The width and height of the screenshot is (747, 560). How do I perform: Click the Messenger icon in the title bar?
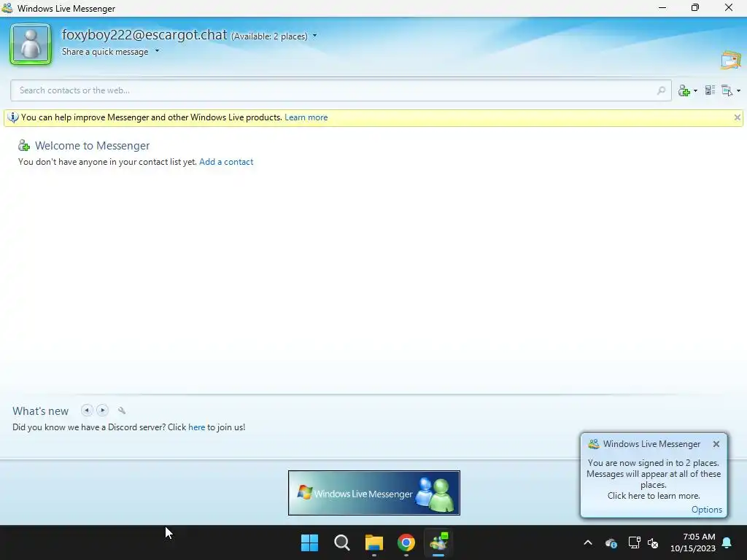pos(7,8)
